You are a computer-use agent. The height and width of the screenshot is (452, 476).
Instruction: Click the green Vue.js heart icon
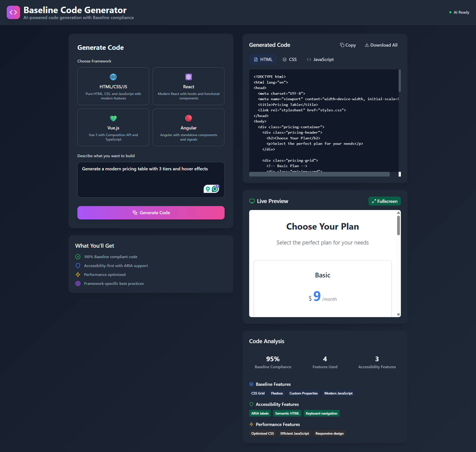pos(113,118)
